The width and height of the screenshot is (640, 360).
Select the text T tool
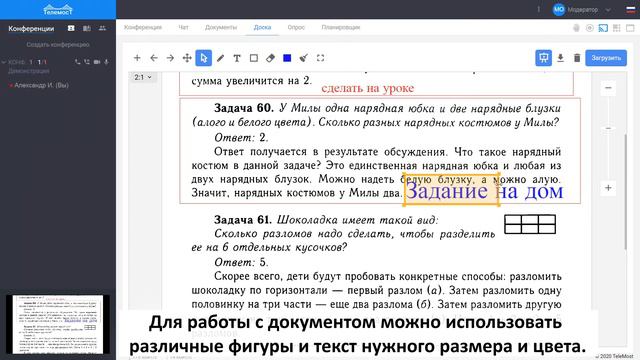click(x=237, y=58)
